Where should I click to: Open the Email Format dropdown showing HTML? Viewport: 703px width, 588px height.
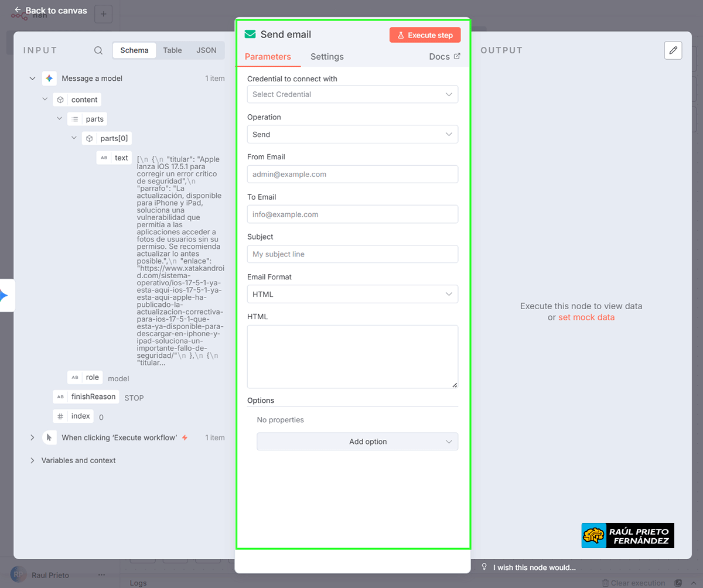[x=352, y=294]
